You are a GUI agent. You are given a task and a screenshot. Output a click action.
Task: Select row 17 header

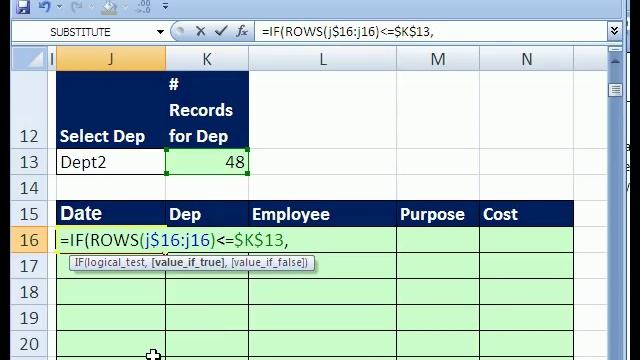29,266
